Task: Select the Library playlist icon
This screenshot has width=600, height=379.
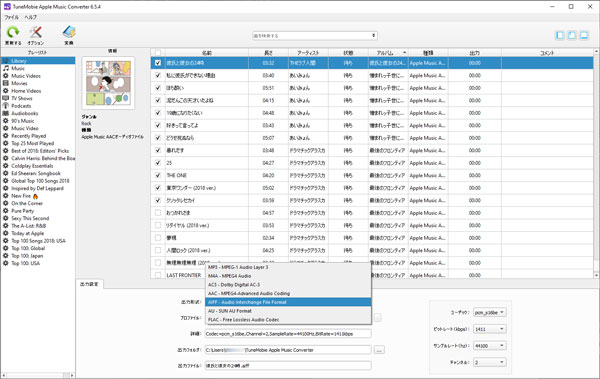Action: (5, 61)
